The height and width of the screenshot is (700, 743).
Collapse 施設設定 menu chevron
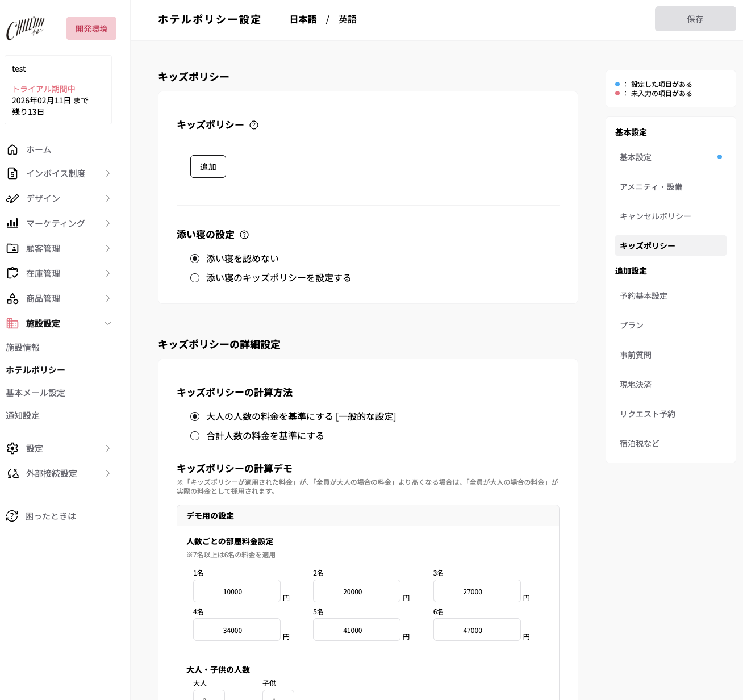pos(108,323)
